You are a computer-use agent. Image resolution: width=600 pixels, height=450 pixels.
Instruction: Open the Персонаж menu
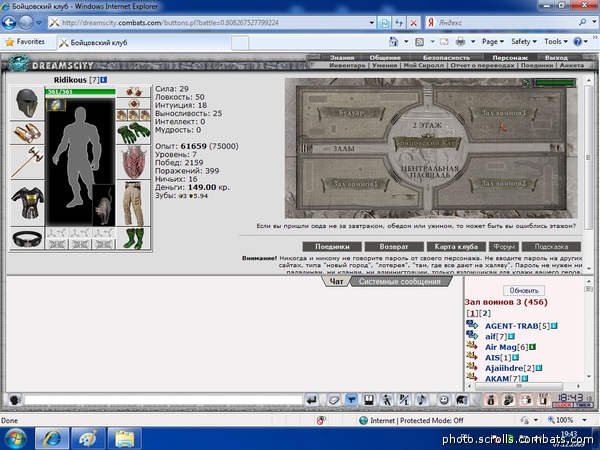point(510,58)
